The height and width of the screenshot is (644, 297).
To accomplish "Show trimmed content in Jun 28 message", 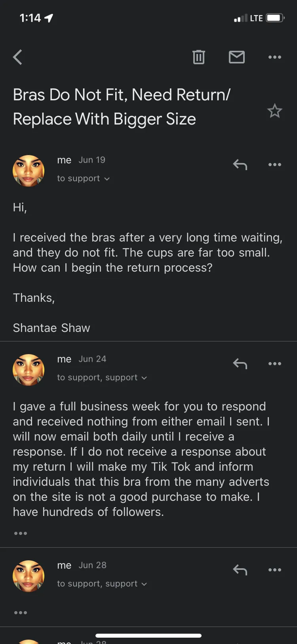I will point(21,613).
